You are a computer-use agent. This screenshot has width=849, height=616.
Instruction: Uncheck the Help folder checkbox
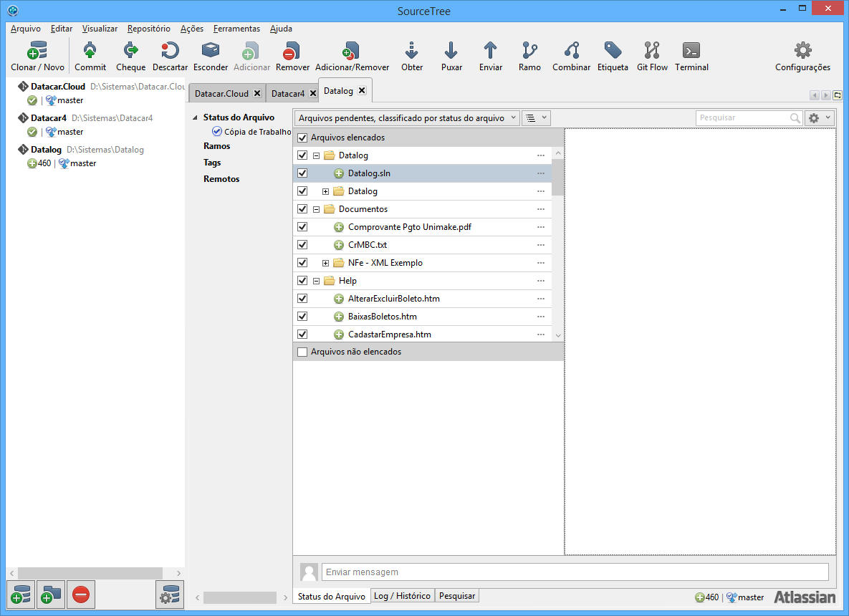302,280
